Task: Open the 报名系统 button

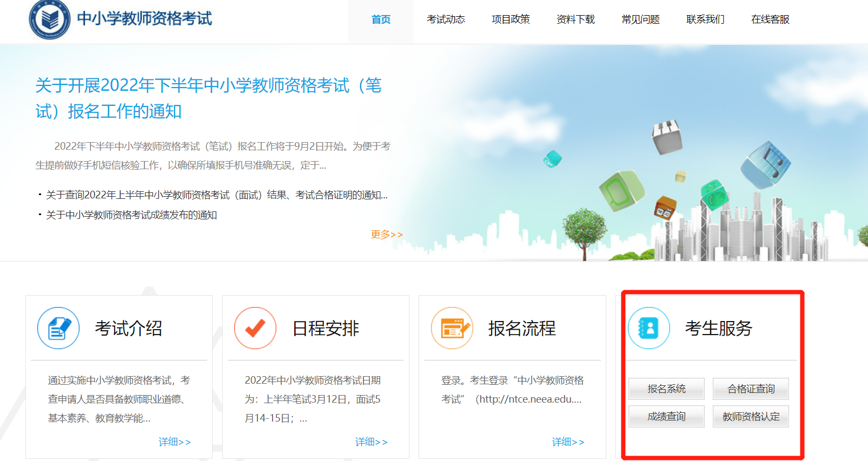Action: click(666, 389)
